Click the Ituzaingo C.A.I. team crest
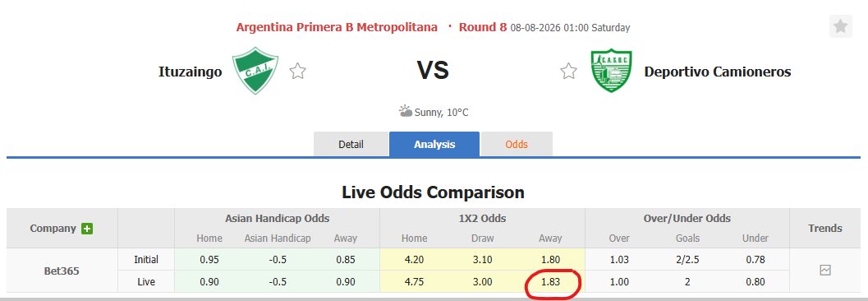The height and width of the screenshot is (301, 868). pos(255,71)
